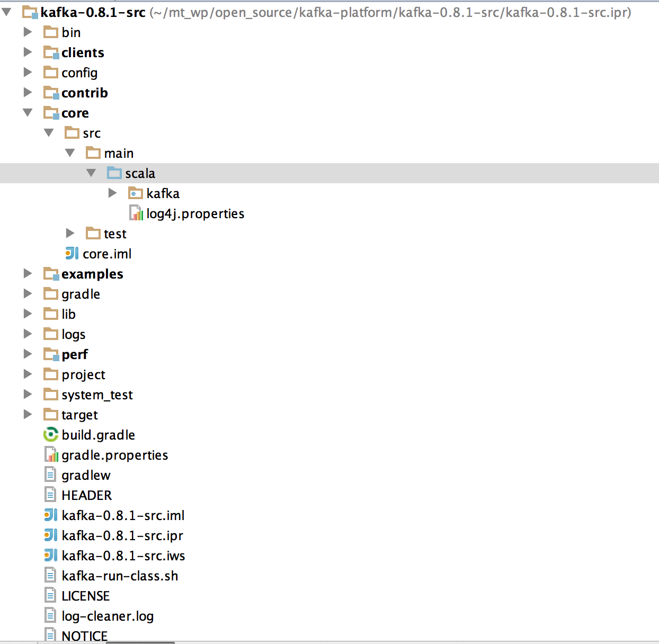This screenshot has width=659, height=644.
Task: Click the core.iml IntelliJ file icon
Action: tap(72, 253)
